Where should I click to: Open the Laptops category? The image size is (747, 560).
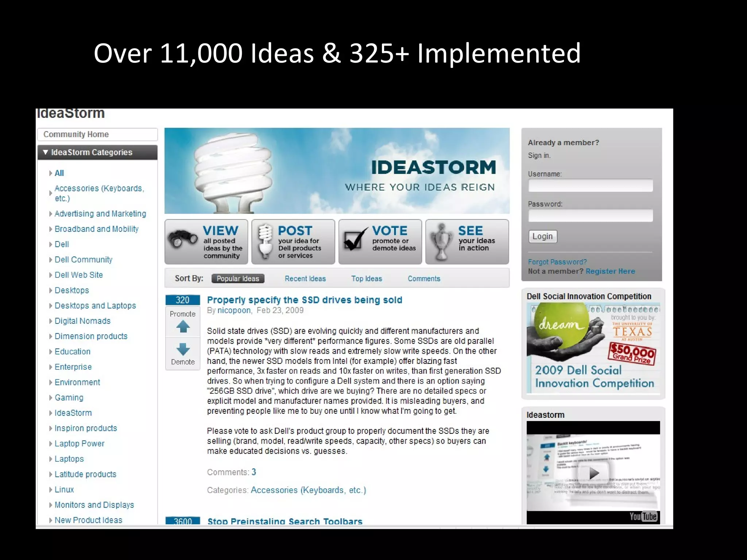coord(69,459)
